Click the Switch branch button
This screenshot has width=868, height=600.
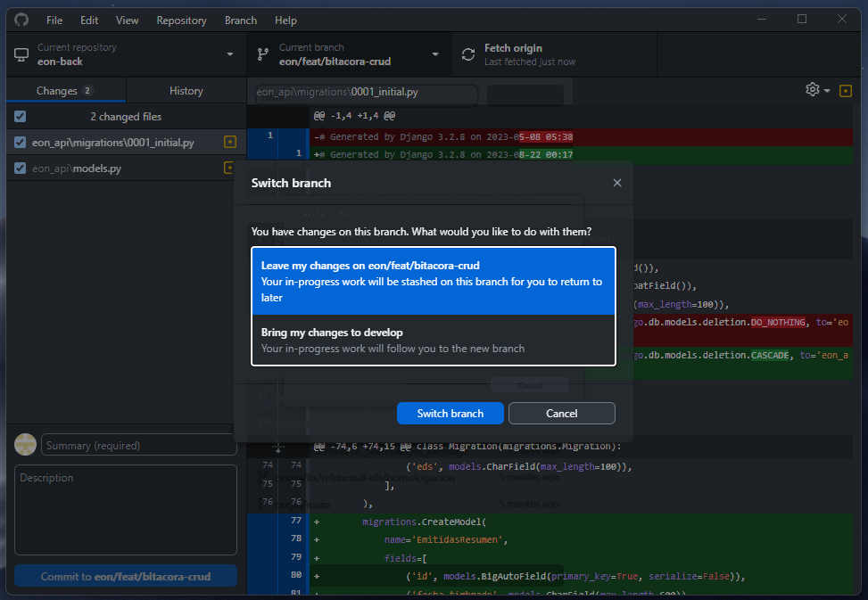450,413
